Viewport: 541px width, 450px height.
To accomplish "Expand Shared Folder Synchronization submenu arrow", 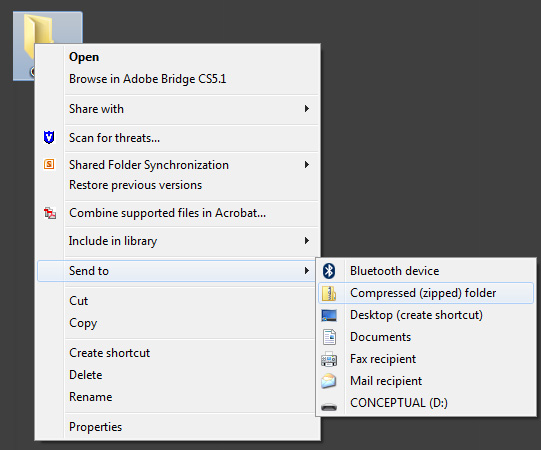I will pyautogui.click(x=306, y=165).
